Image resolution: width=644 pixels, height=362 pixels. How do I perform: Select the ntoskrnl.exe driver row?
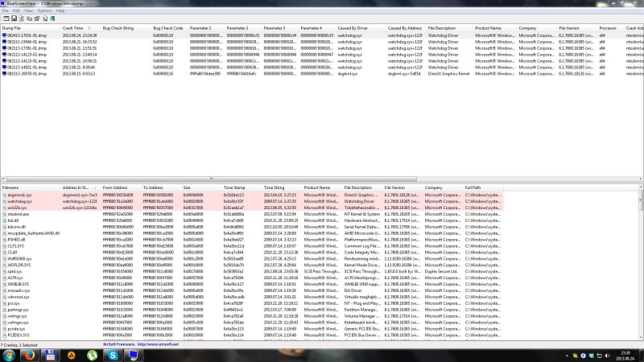click(x=252, y=214)
